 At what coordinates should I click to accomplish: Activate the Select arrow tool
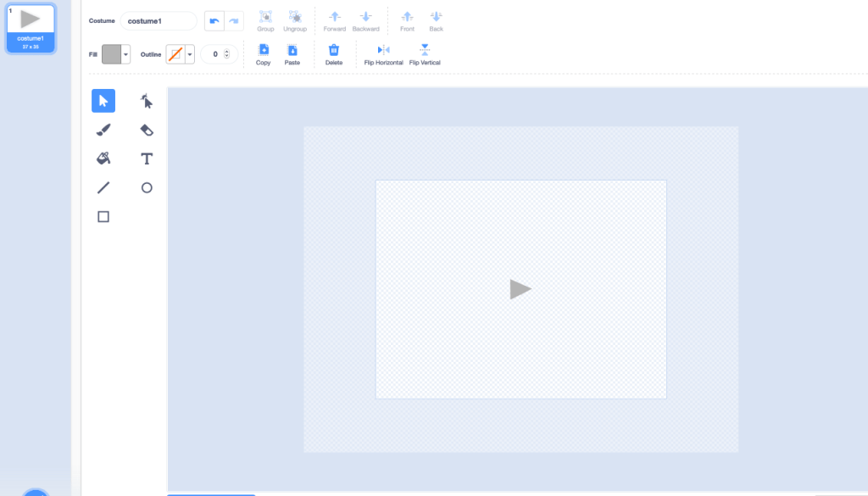click(x=103, y=102)
